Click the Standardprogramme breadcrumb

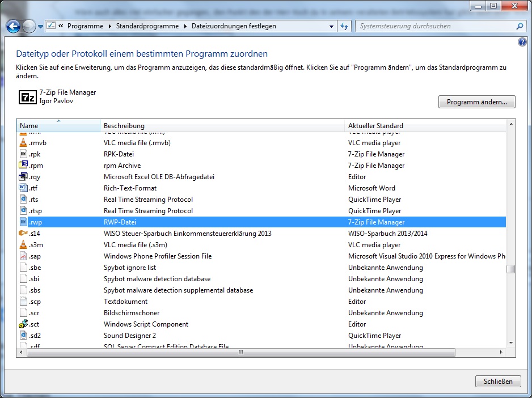[x=147, y=26]
